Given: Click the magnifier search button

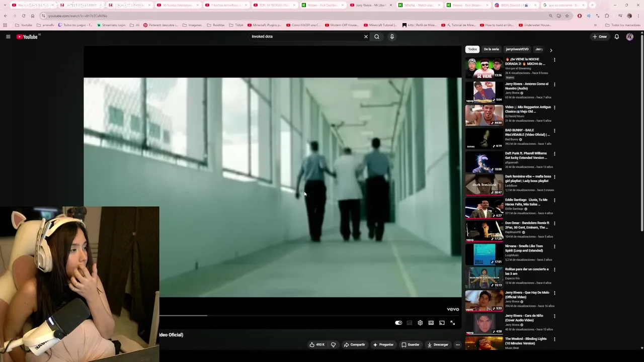Looking at the screenshot, I should 377,37.
